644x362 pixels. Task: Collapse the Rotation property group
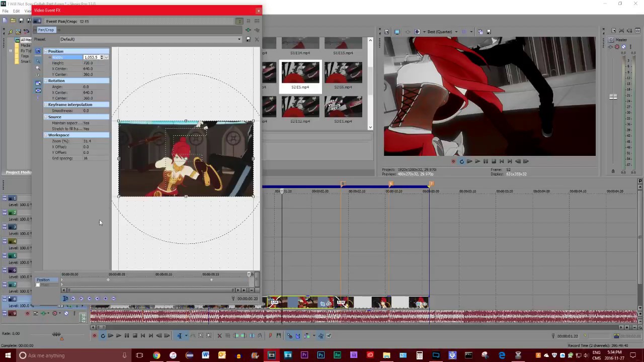tap(46, 81)
